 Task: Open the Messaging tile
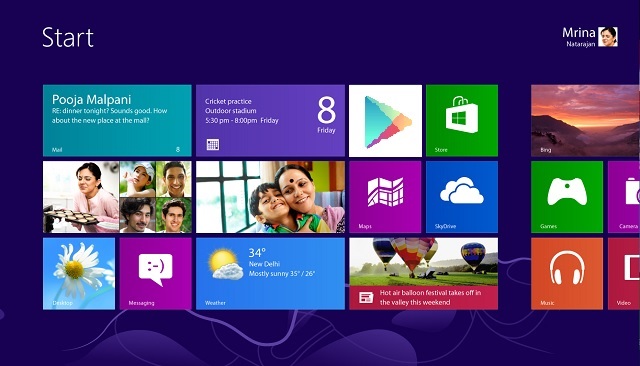(x=156, y=273)
